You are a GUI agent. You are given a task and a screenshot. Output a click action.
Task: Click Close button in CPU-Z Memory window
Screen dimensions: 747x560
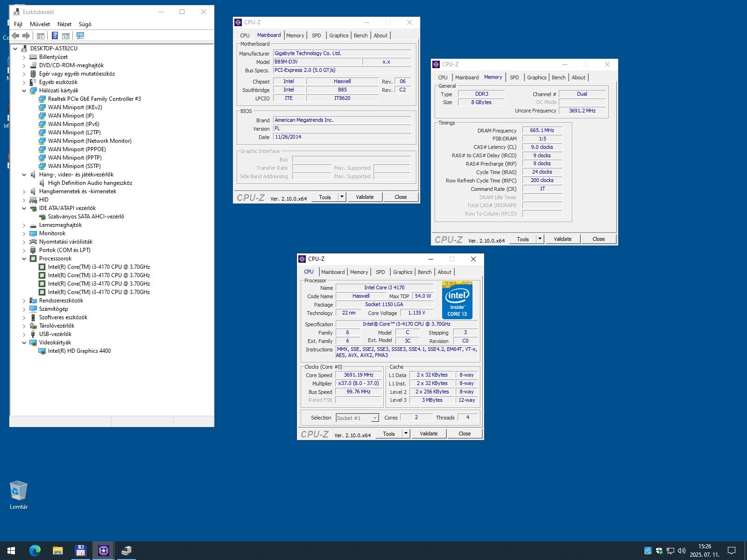pyautogui.click(x=598, y=239)
